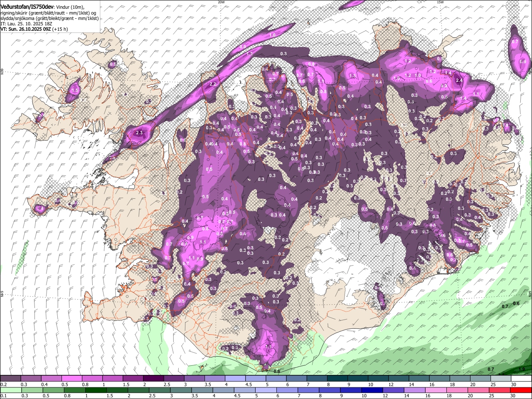Click the 2.3 snowfall value on map
The width and height of the screenshot is (532, 399).
[x=139, y=133]
